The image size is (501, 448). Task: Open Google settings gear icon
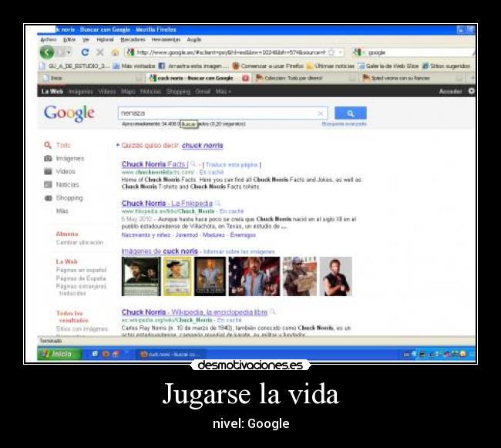471,91
